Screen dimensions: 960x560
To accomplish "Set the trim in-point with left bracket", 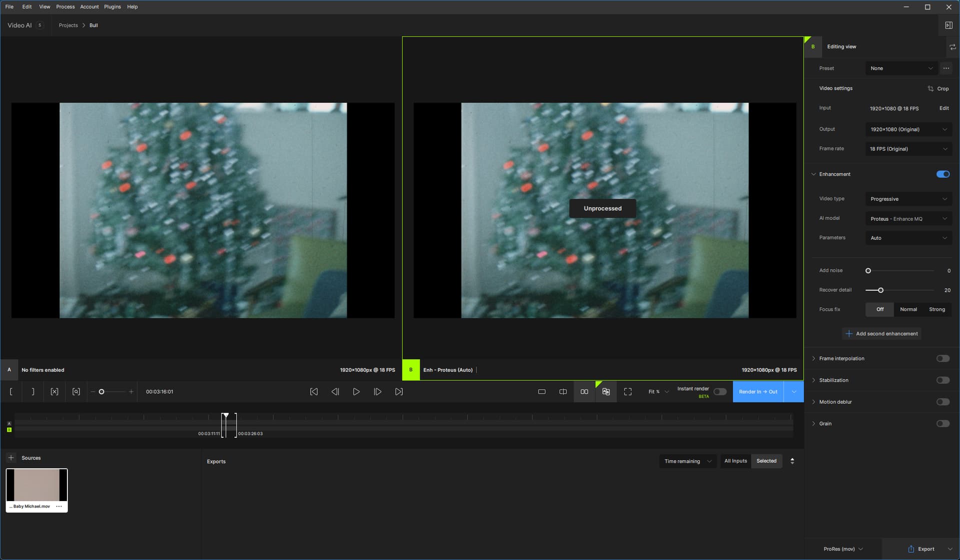I will click(11, 392).
